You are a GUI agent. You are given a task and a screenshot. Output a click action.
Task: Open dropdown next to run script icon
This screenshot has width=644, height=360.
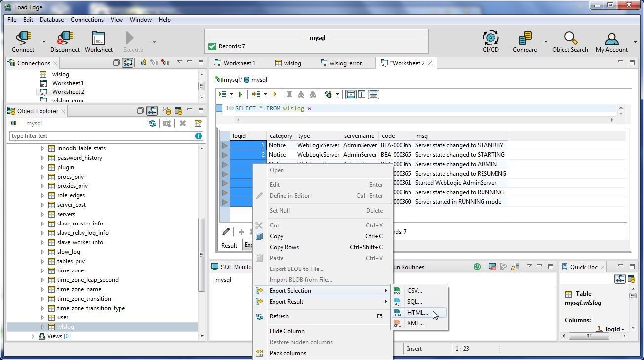[231, 94]
